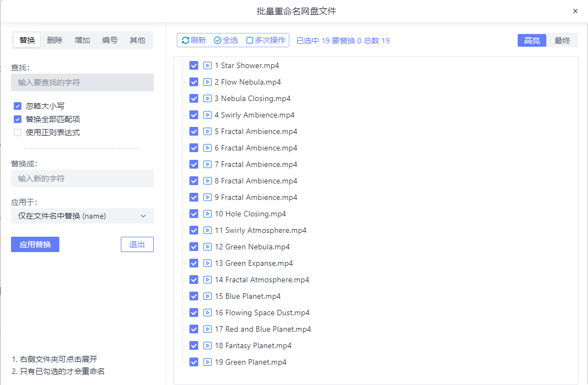The height and width of the screenshot is (385, 588).
Task: Select file name 14 Fractal Atmosphere.mp4
Action: click(x=262, y=280)
